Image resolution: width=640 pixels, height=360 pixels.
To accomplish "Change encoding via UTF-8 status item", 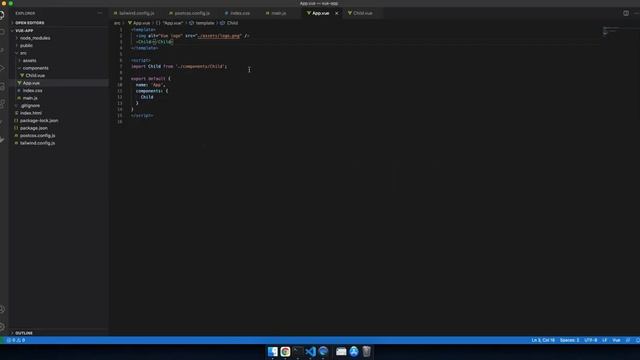I will (x=591, y=340).
